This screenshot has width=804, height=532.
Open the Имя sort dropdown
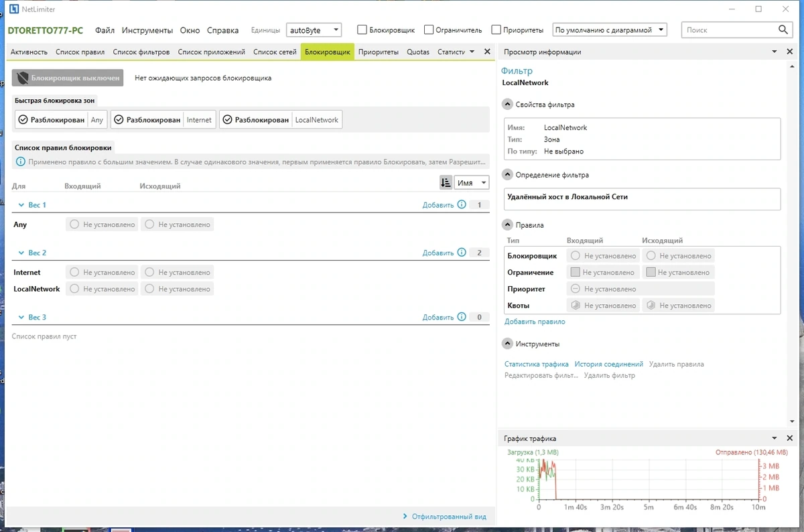click(x=472, y=182)
